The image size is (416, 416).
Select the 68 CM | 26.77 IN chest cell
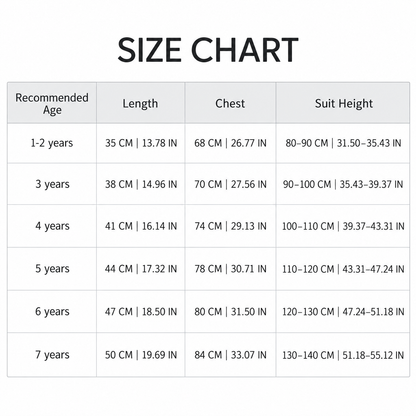tap(230, 143)
